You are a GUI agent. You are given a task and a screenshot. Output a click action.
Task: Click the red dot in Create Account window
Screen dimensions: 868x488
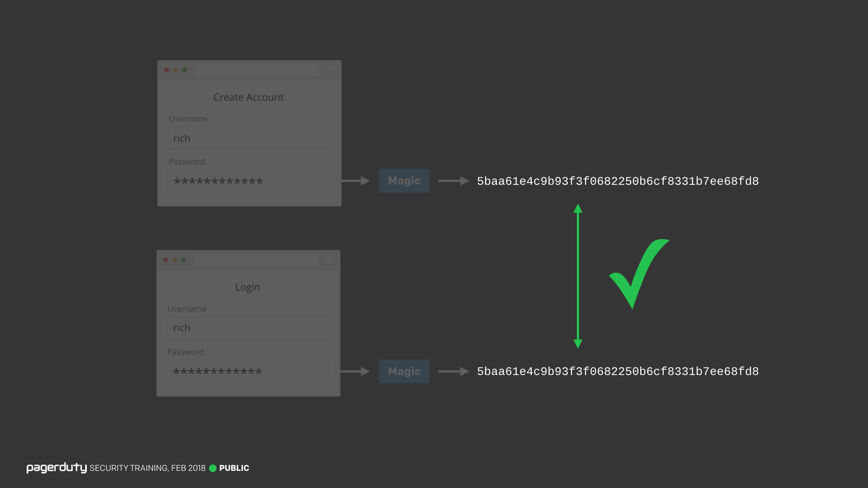(x=167, y=70)
